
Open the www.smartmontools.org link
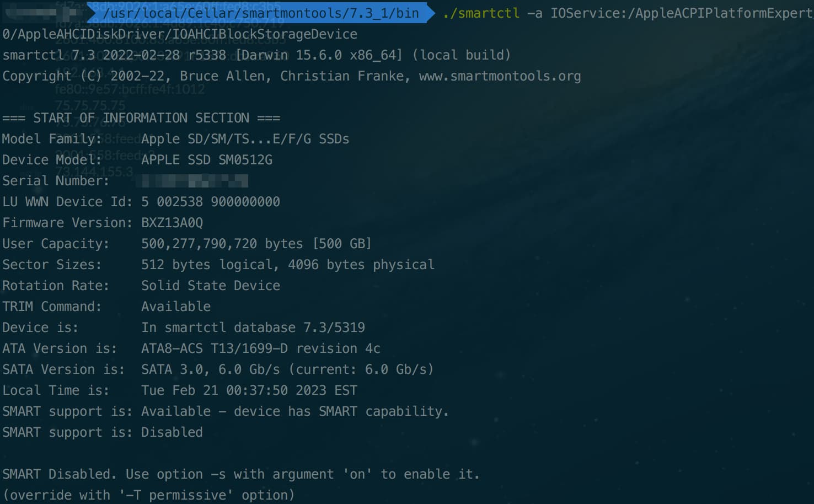pyautogui.click(x=500, y=76)
